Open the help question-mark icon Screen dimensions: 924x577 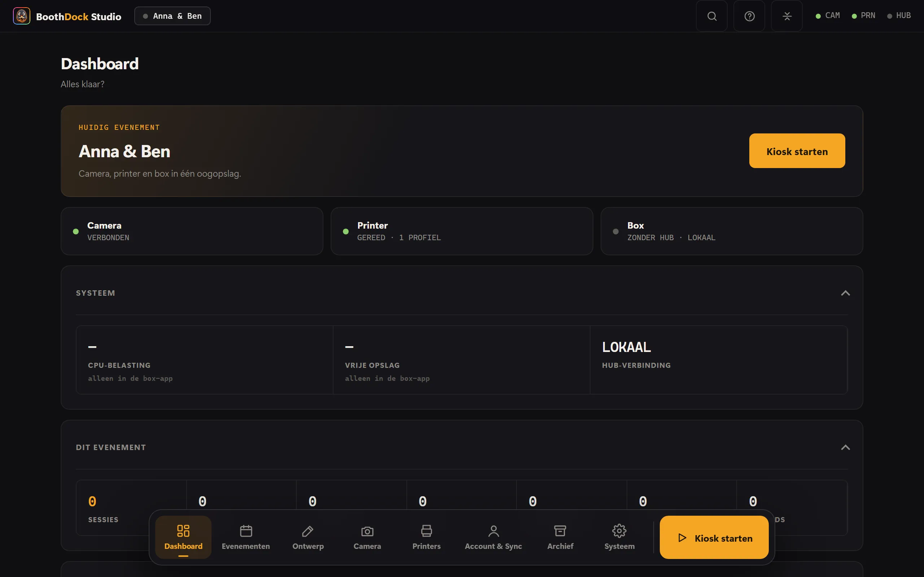pyautogui.click(x=749, y=16)
